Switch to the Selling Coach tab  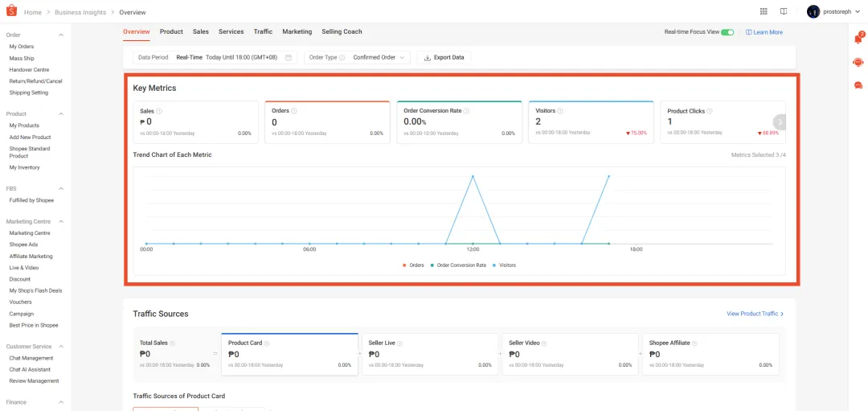click(x=342, y=31)
